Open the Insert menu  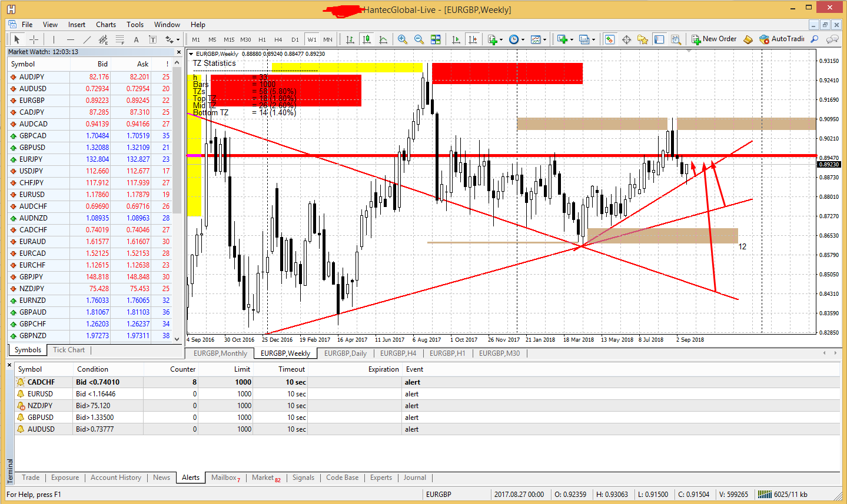coord(77,25)
